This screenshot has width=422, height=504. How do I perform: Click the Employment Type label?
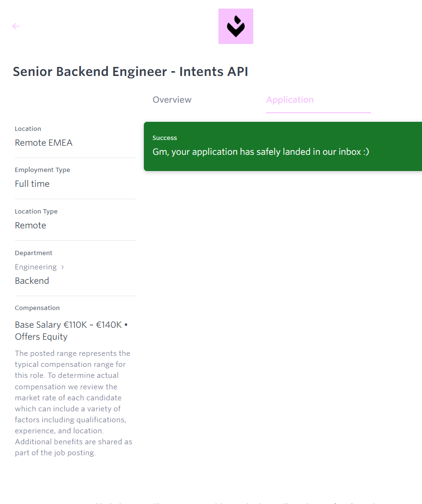click(43, 170)
